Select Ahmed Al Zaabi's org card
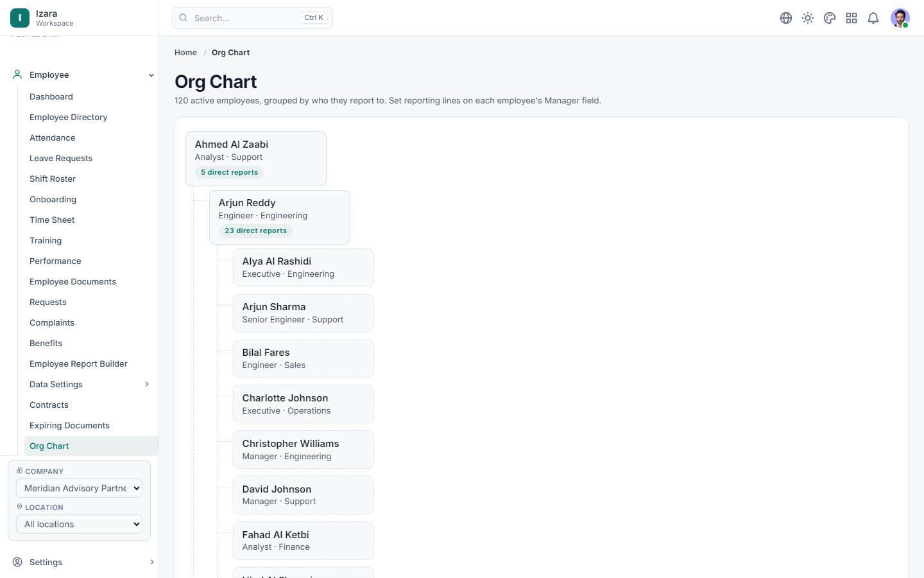The height and width of the screenshot is (578, 924). coord(256,159)
